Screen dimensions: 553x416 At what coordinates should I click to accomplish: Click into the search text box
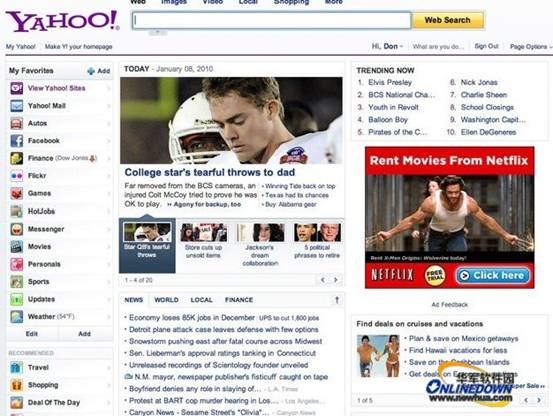click(272, 20)
